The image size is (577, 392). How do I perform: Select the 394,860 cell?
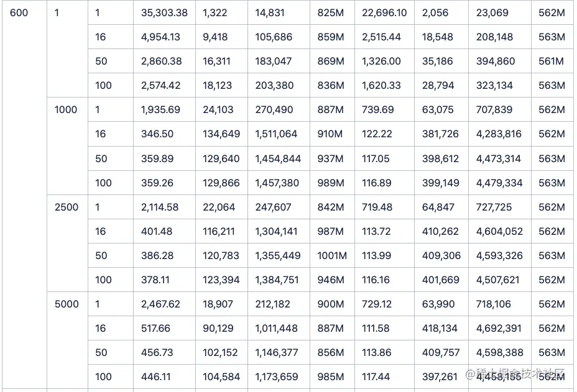(496, 62)
